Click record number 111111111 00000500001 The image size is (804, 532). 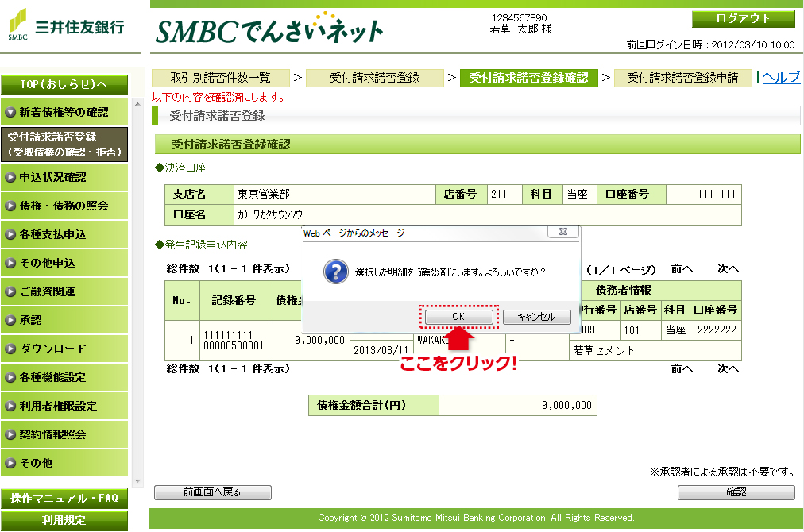pyautogui.click(x=234, y=341)
